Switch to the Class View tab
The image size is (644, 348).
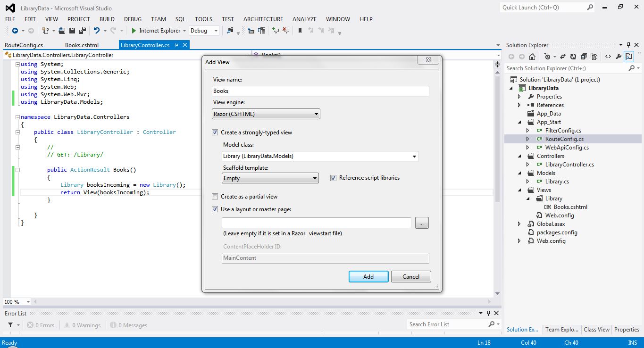(x=596, y=330)
